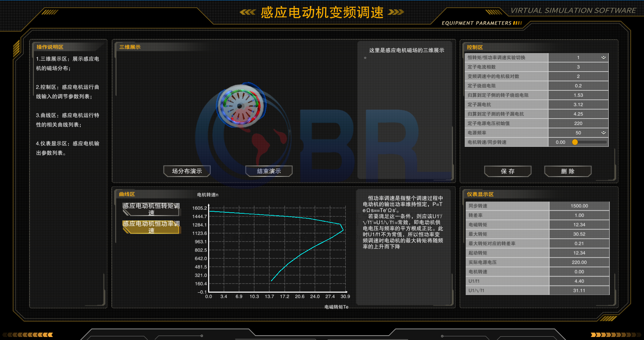The width and height of the screenshot is (644, 340).
Task: Click the 删除 button
Action: coord(568,171)
